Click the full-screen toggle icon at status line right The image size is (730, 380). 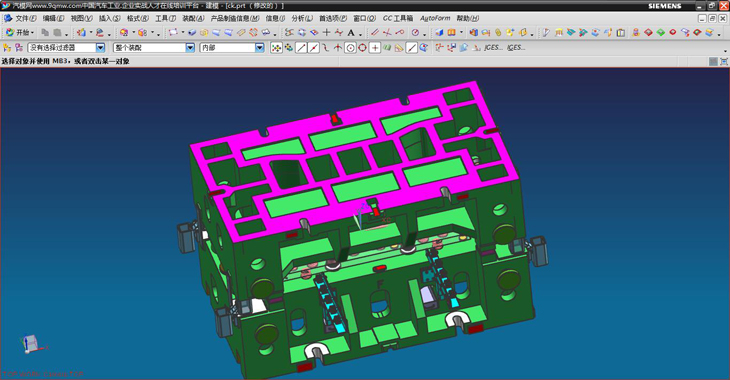723,61
